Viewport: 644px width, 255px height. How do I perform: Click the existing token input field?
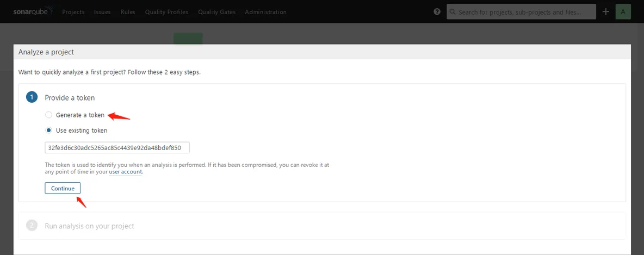click(x=117, y=148)
